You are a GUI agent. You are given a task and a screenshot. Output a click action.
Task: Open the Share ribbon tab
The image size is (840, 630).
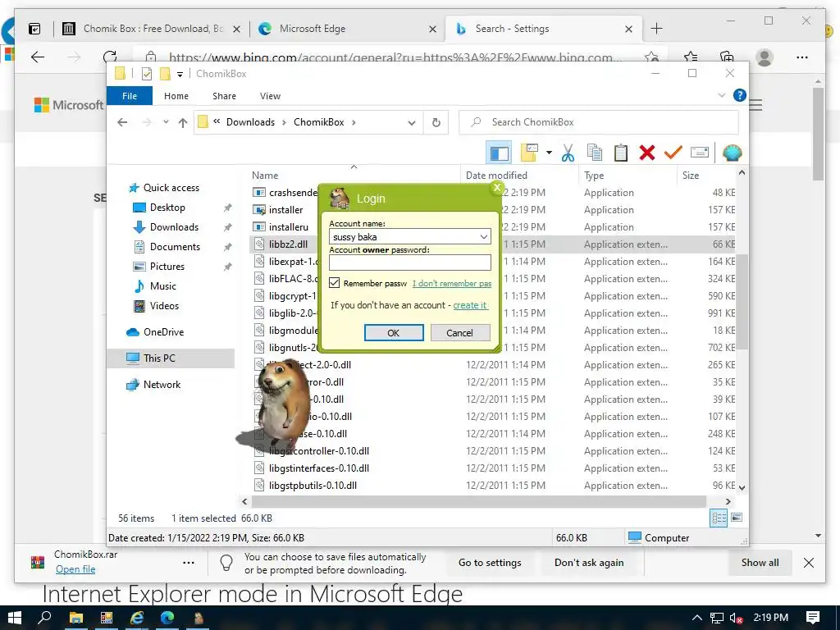tap(224, 96)
